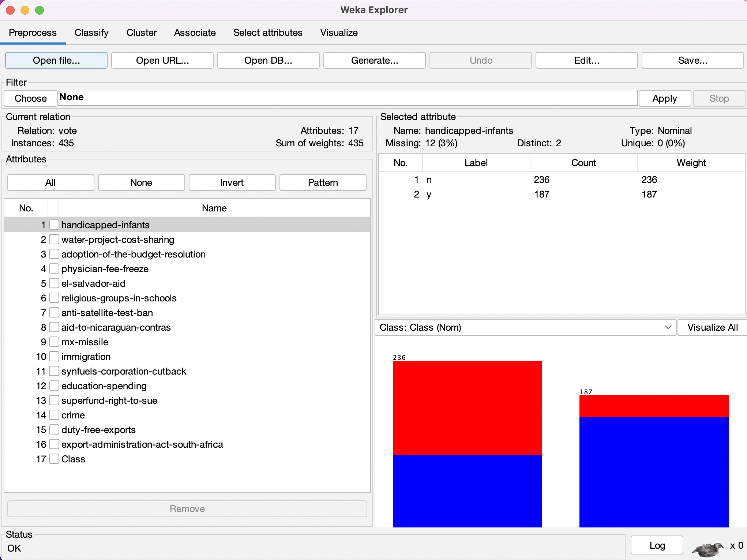Screen dimensions: 747x560
Task: Check the mx-missile attribute checkbox
Action: pos(54,342)
